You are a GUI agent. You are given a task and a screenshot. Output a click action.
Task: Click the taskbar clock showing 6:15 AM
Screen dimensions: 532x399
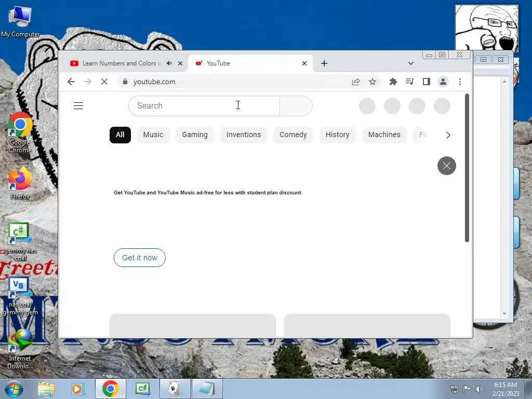tap(506, 389)
